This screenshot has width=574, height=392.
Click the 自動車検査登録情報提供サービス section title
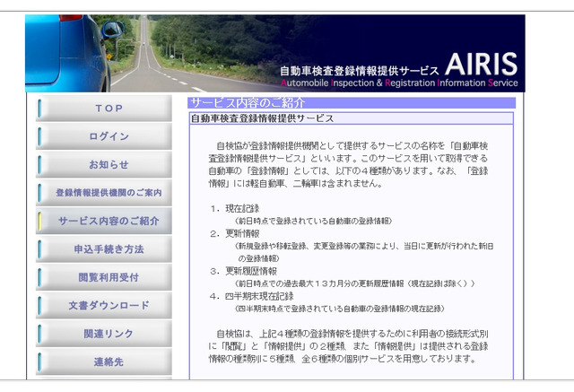(x=262, y=118)
